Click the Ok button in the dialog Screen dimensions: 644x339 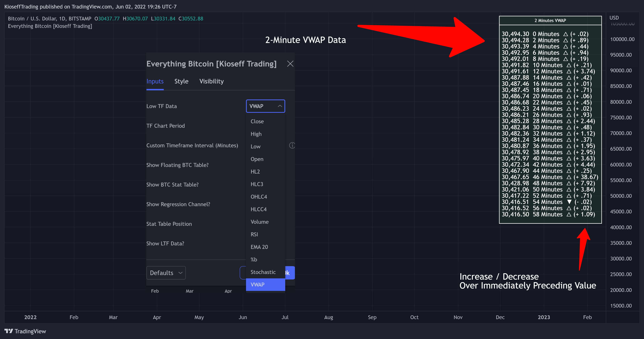click(290, 273)
